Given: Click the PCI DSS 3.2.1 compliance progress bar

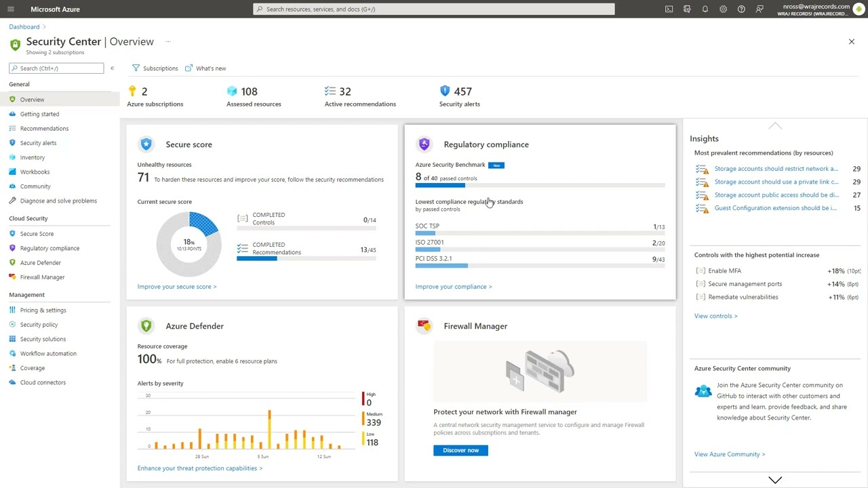Looking at the screenshot, I should [540, 266].
